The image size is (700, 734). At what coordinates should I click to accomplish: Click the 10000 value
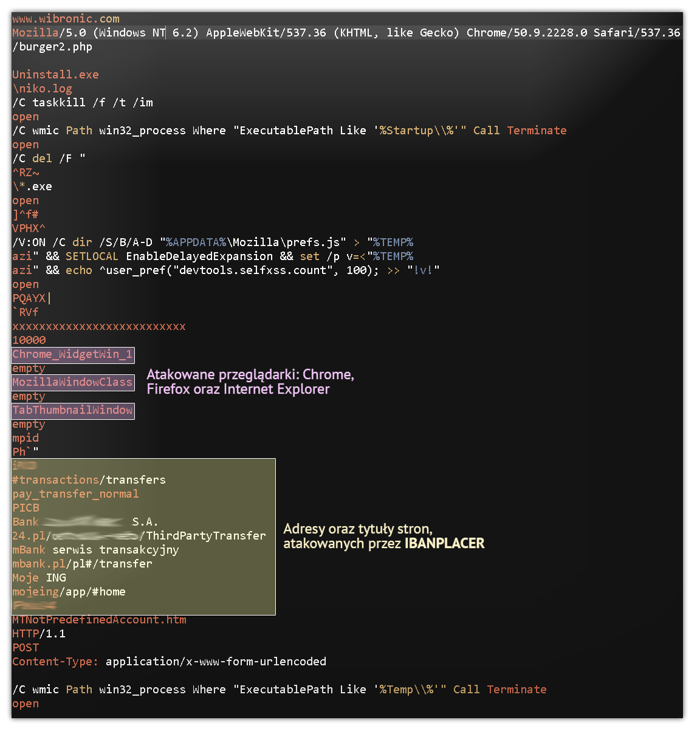pos(29,340)
